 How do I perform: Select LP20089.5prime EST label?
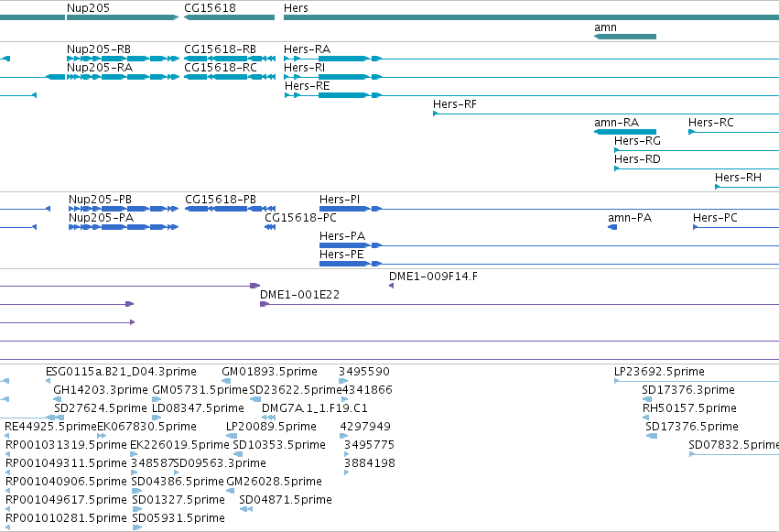pyautogui.click(x=271, y=427)
